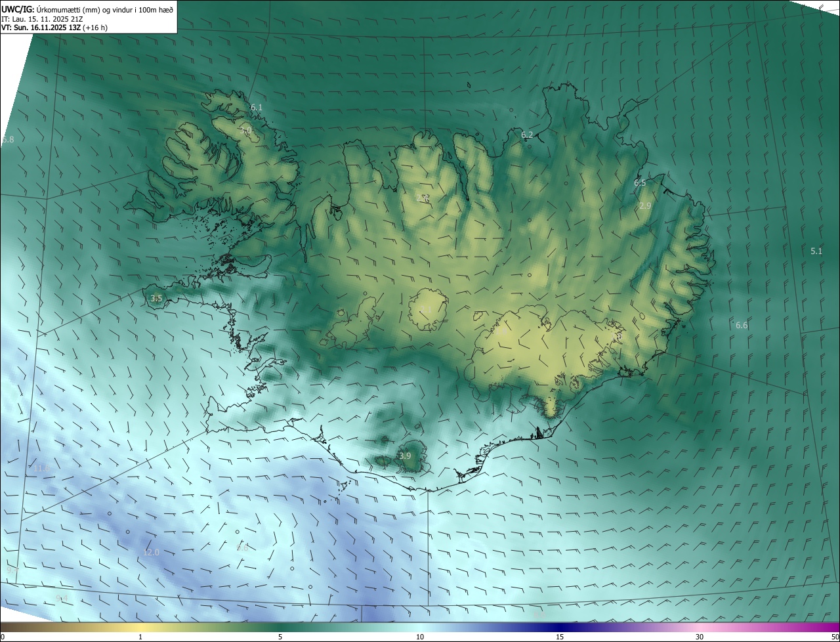This screenshot has height=642, width=840.
Task: Click the 1 tick on color scale
Action: pos(140,637)
